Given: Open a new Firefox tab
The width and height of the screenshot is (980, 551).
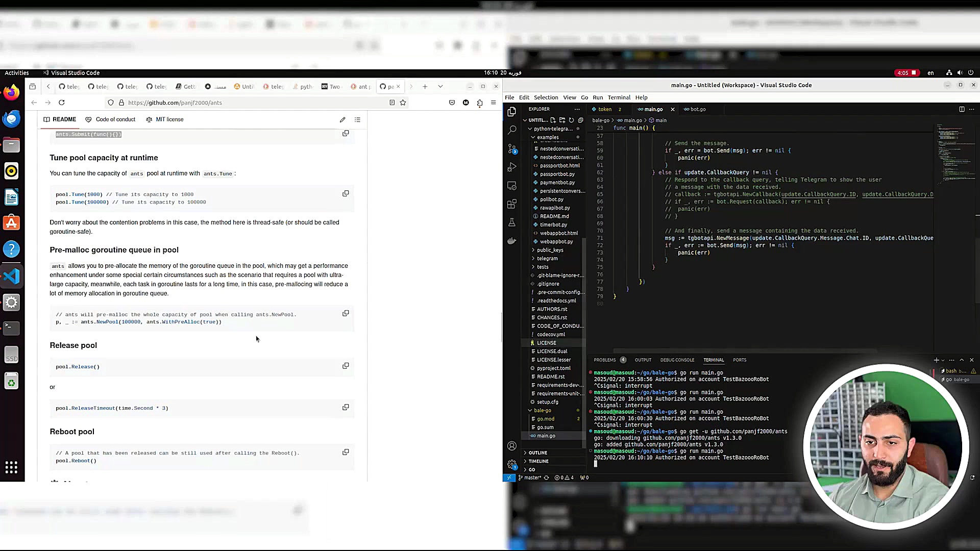Looking at the screenshot, I should pos(425,87).
